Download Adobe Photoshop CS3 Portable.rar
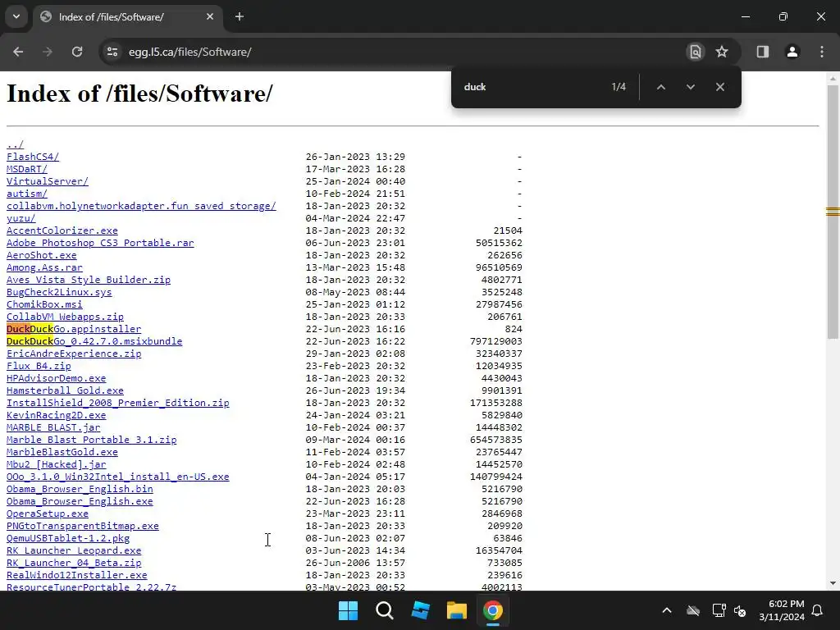This screenshot has height=630, width=840. pyautogui.click(x=100, y=243)
